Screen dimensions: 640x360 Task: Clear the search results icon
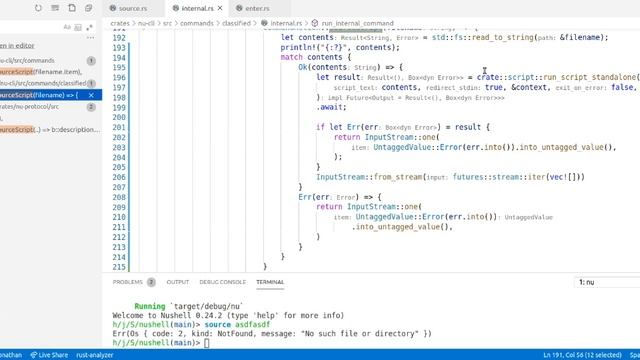click(55, 8)
